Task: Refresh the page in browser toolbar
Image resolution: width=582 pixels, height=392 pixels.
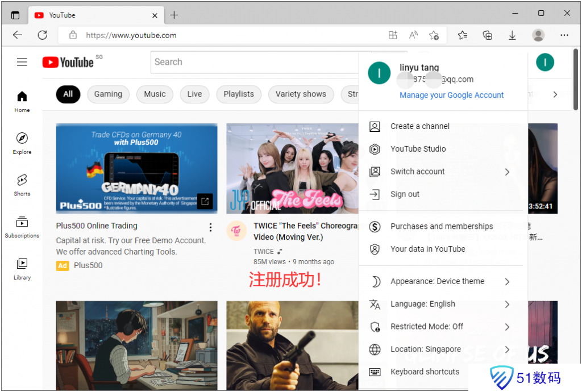Action: [x=43, y=35]
